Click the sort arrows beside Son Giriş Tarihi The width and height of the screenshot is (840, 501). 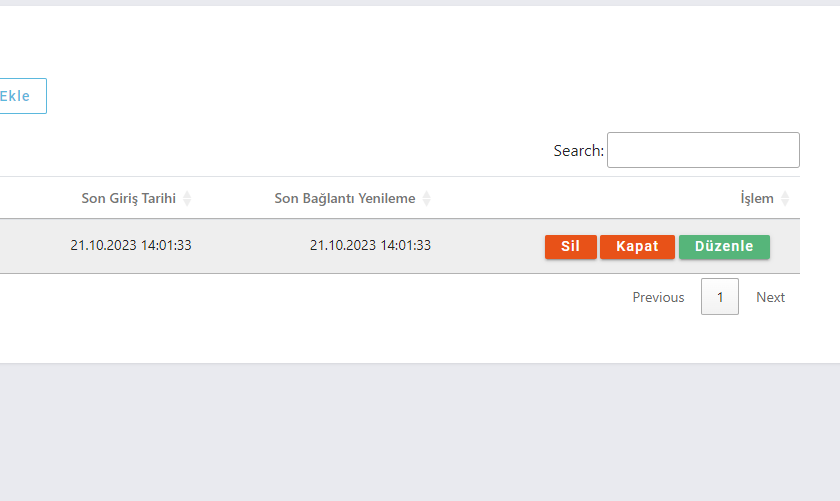(187, 199)
